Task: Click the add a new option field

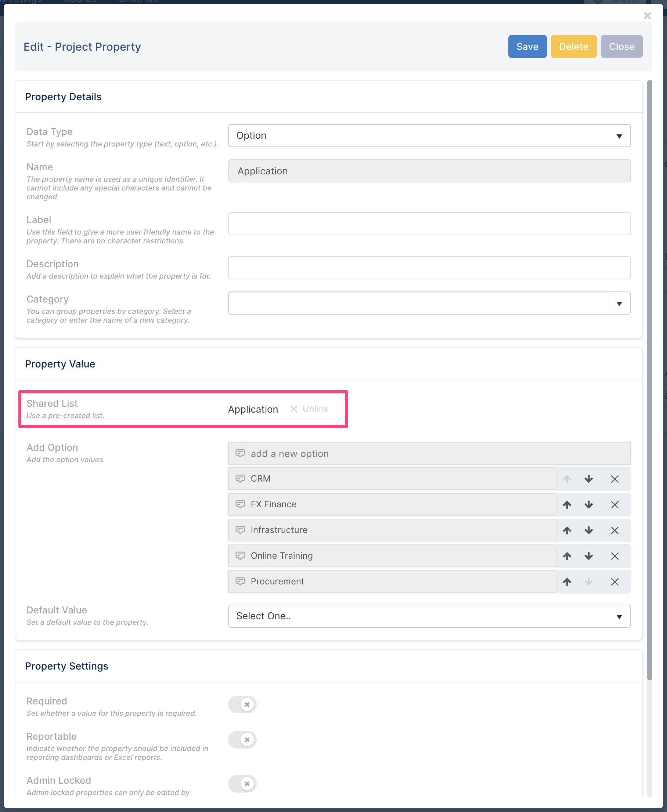Action: (429, 453)
